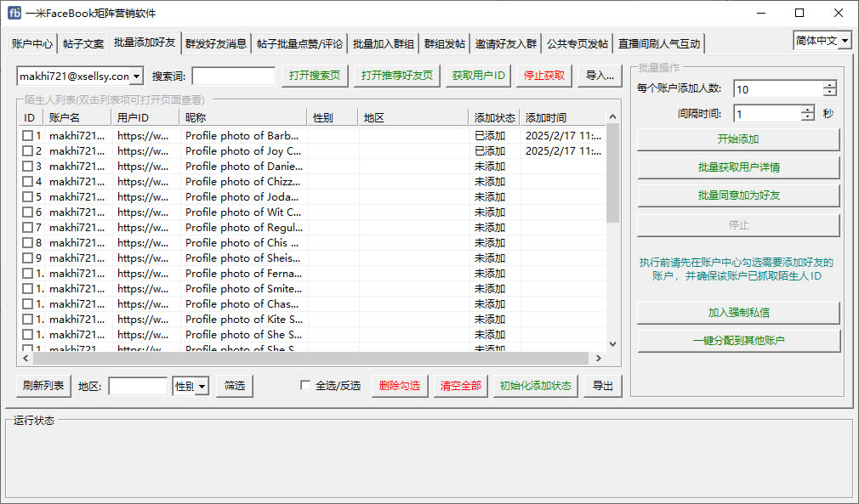
Task: Sort by the 账户名 column header
Action: [x=77, y=117]
